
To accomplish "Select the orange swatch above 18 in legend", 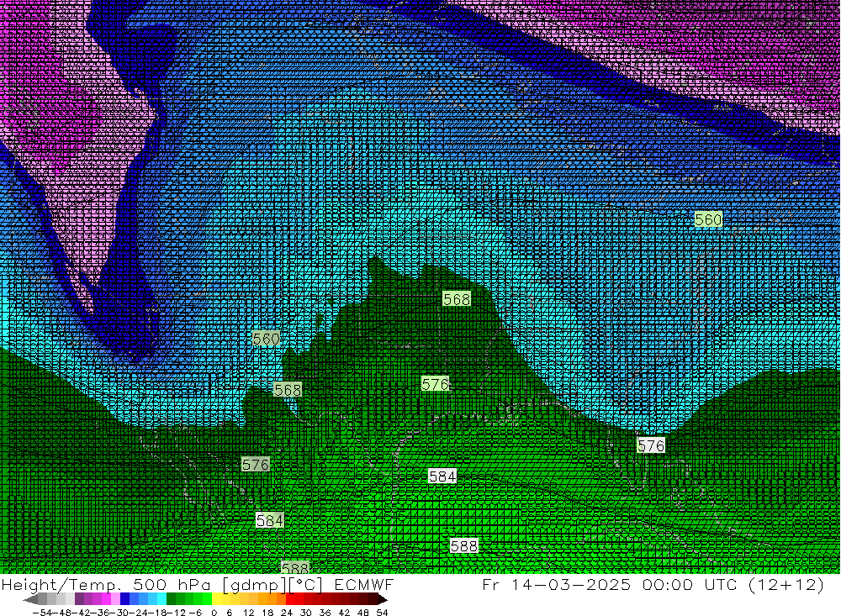I will tap(271, 599).
